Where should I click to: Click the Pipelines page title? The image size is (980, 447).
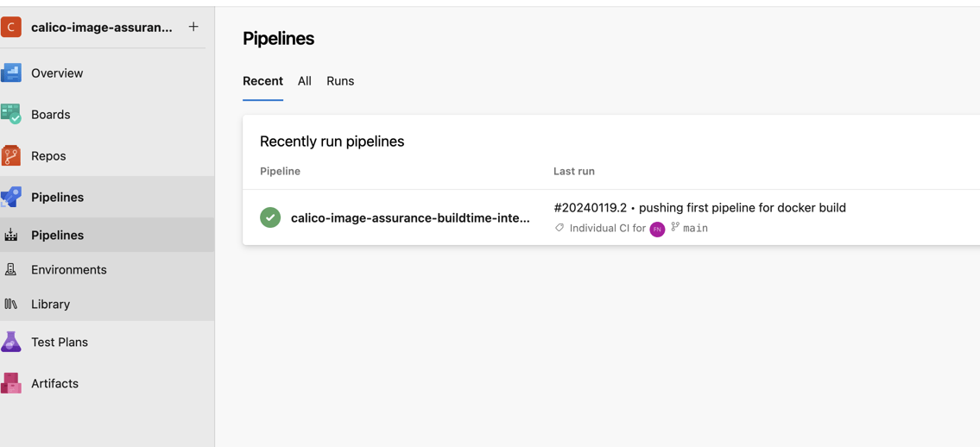[x=278, y=39]
